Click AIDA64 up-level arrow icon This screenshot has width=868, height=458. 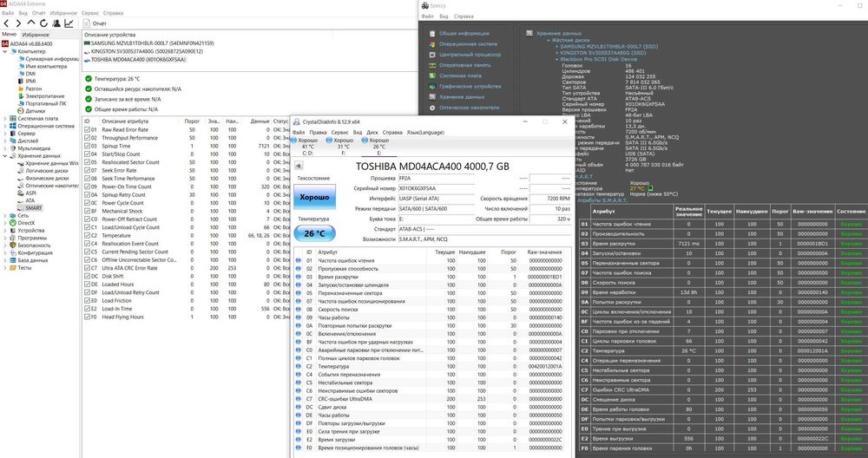point(31,23)
